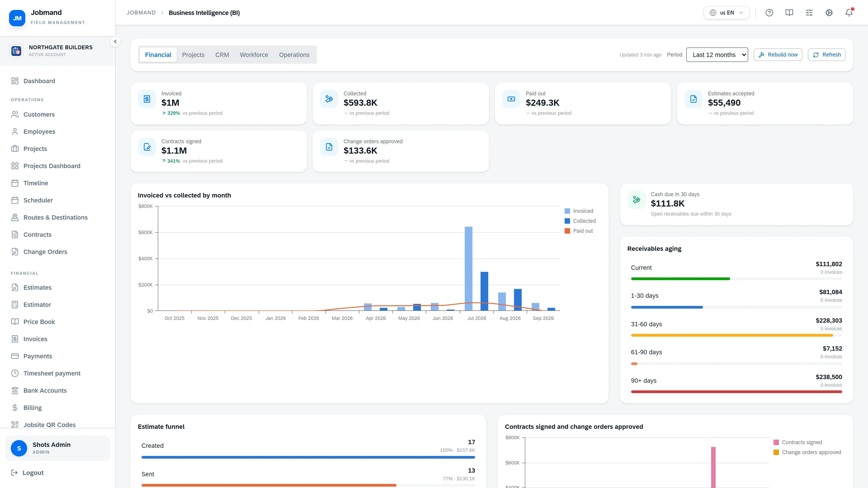The height and width of the screenshot is (488, 868).
Task: Click the Northgate Builders account icon
Action: click(x=16, y=51)
